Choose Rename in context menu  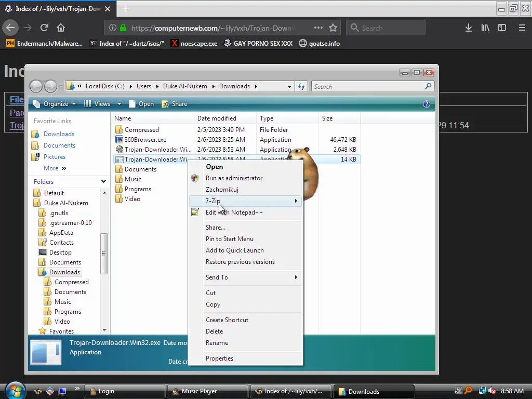tap(217, 343)
